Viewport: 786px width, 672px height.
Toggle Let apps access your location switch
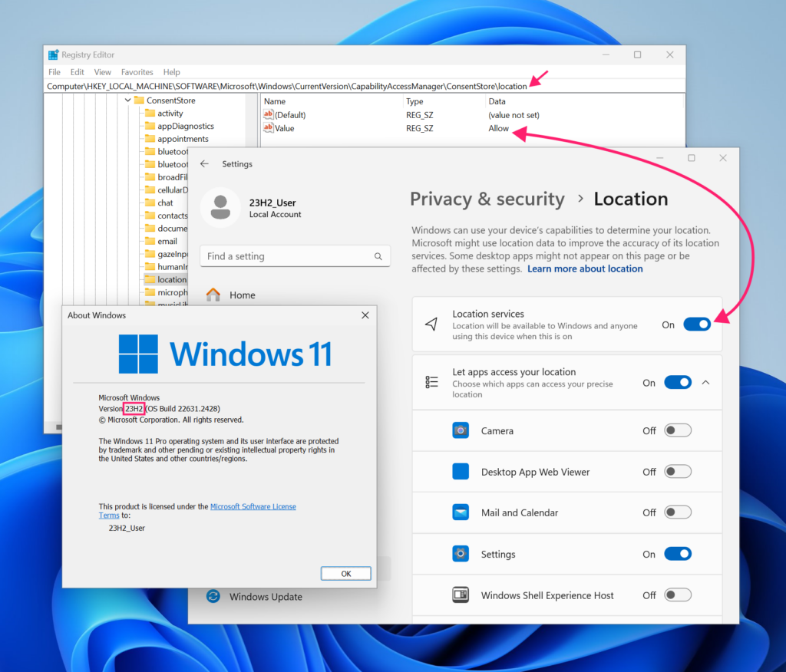pyautogui.click(x=678, y=382)
